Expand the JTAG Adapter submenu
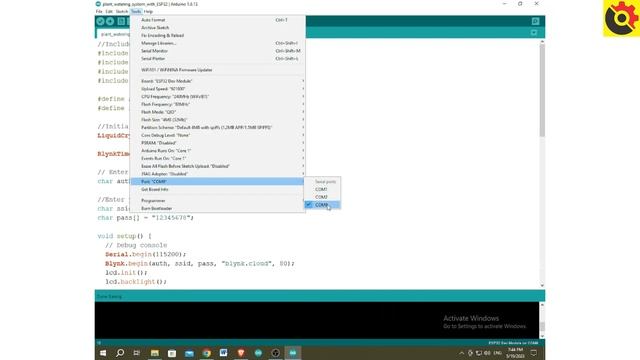 point(218,174)
